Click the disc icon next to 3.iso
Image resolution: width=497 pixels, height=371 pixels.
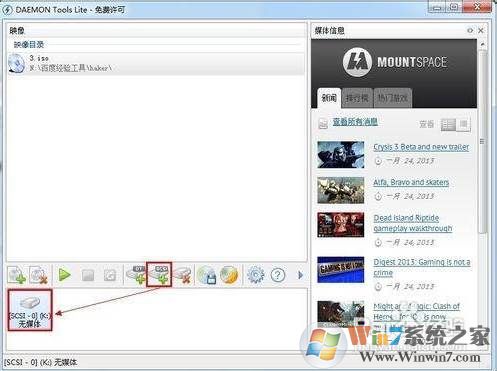point(17,63)
